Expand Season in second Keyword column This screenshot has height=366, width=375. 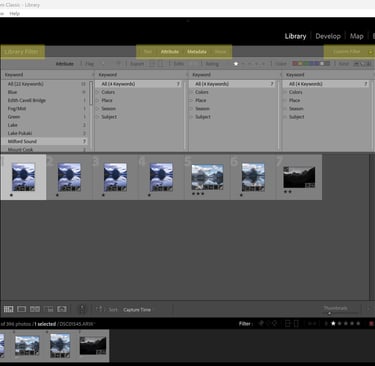tap(98, 109)
